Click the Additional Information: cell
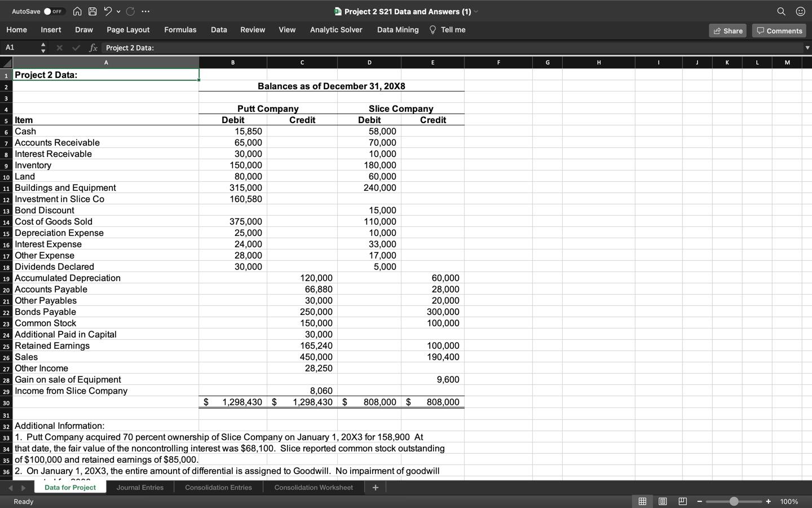 click(106, 426)
